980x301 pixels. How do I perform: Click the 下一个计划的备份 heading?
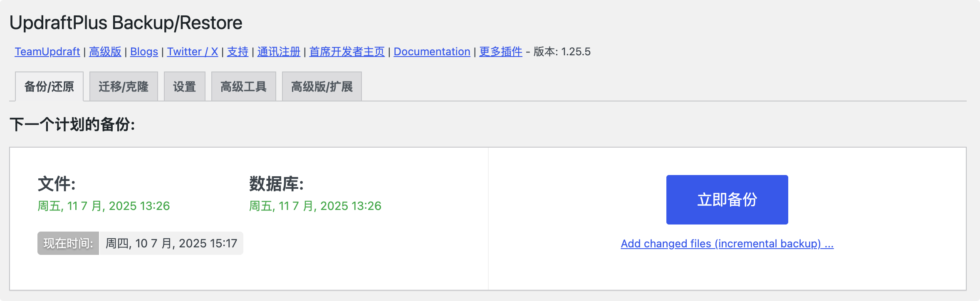[x=72, y=124]
